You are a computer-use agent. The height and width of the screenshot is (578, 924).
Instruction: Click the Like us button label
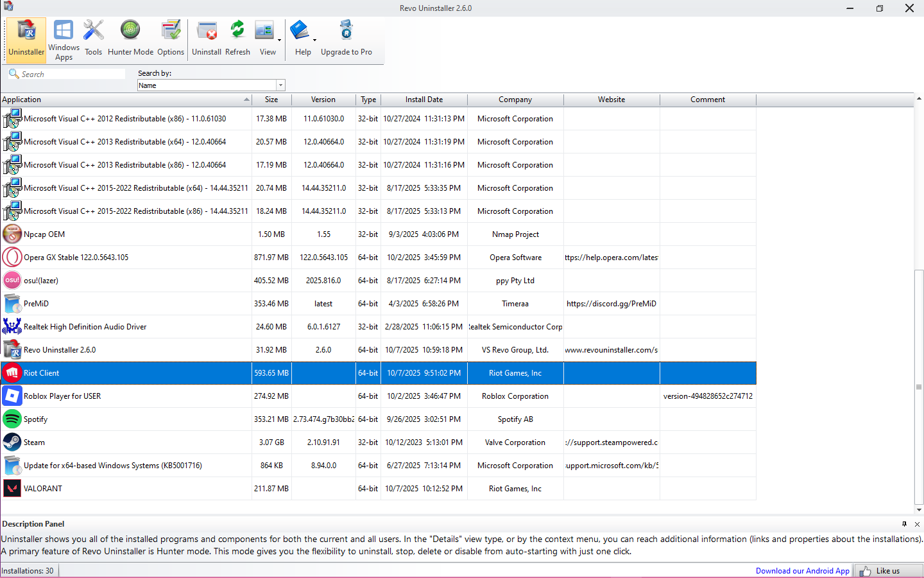point(888,571)
